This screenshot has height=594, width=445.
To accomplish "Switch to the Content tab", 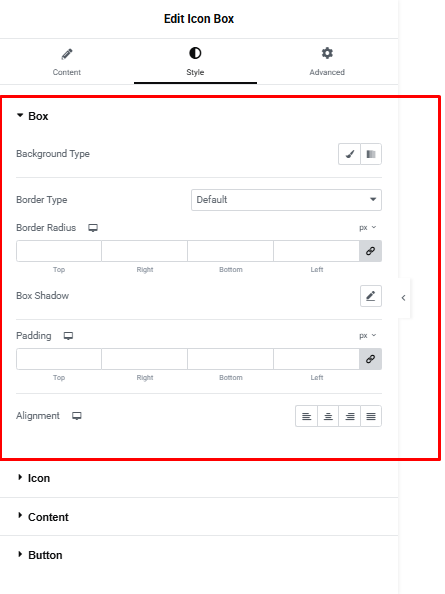I will 67,62.
